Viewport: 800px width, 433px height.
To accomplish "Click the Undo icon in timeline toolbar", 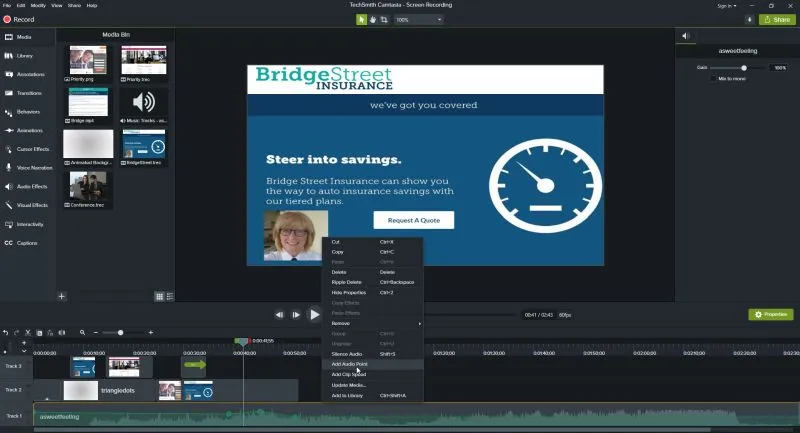I will 6,333.
